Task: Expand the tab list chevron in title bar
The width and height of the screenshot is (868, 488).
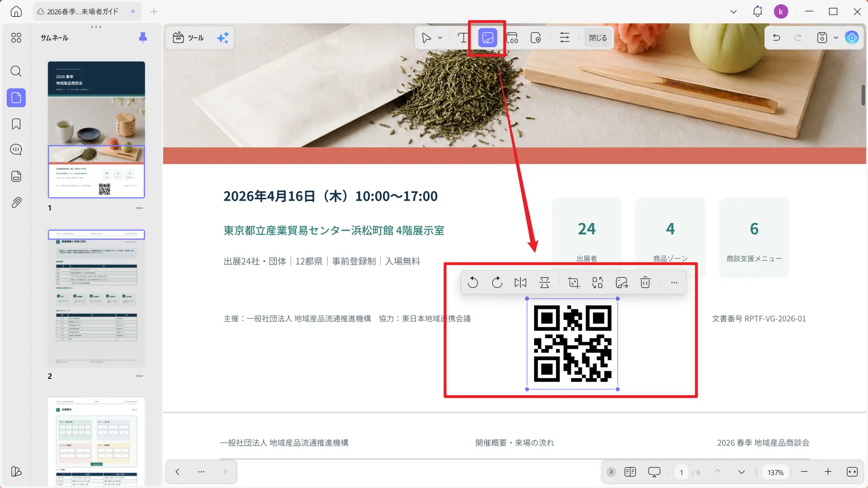Action: (734, 11)
